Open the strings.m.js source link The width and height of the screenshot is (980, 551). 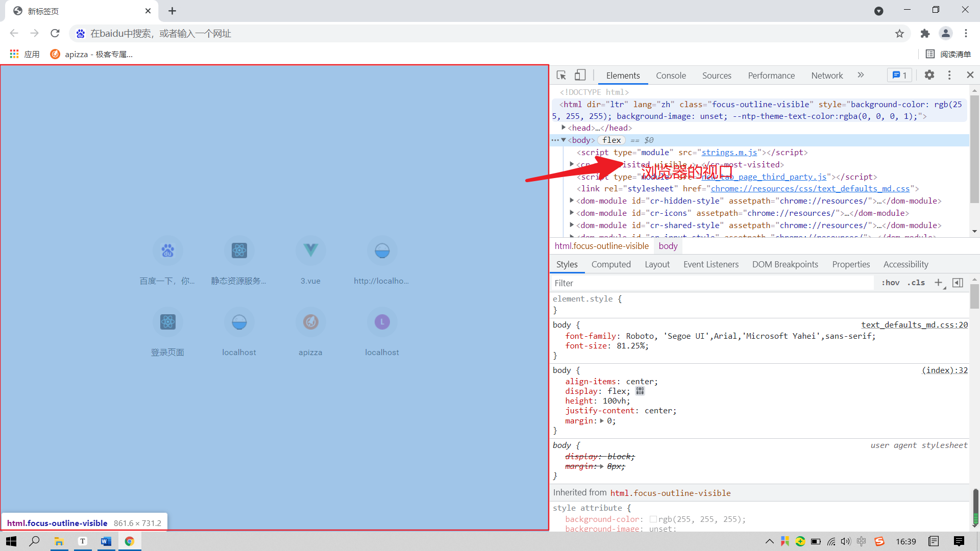pos(729,153)
